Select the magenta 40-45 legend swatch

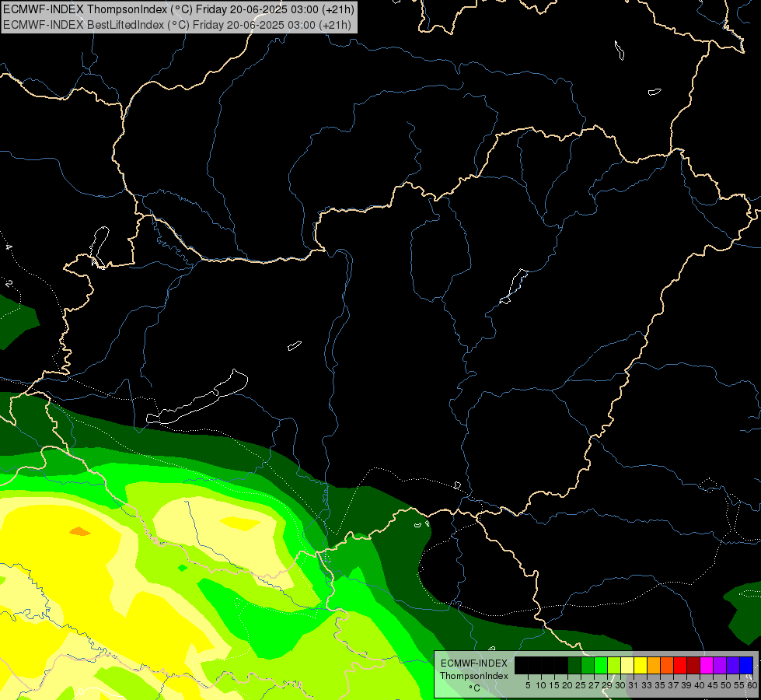[x=707, y=665]
